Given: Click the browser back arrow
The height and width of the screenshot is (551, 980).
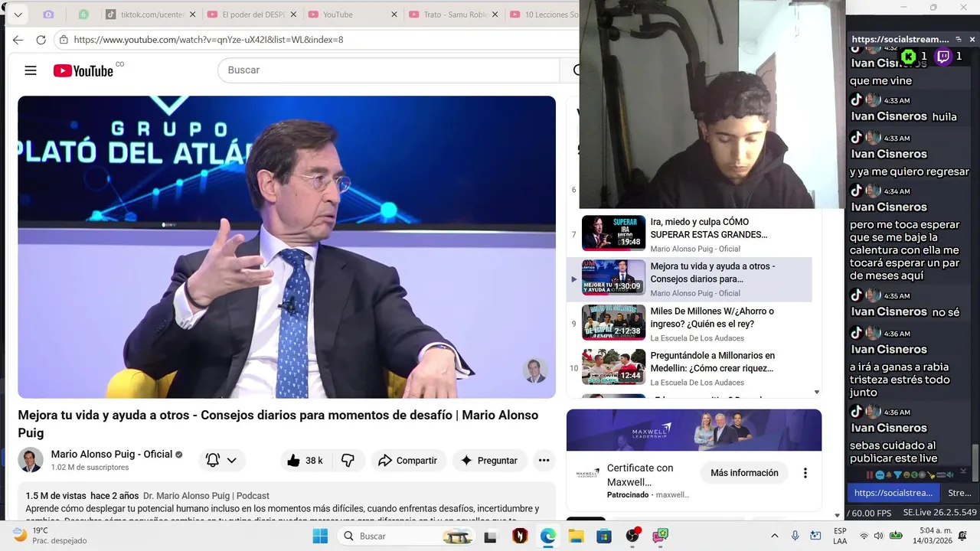Looking at the screenshot, I should click(18, 40).
